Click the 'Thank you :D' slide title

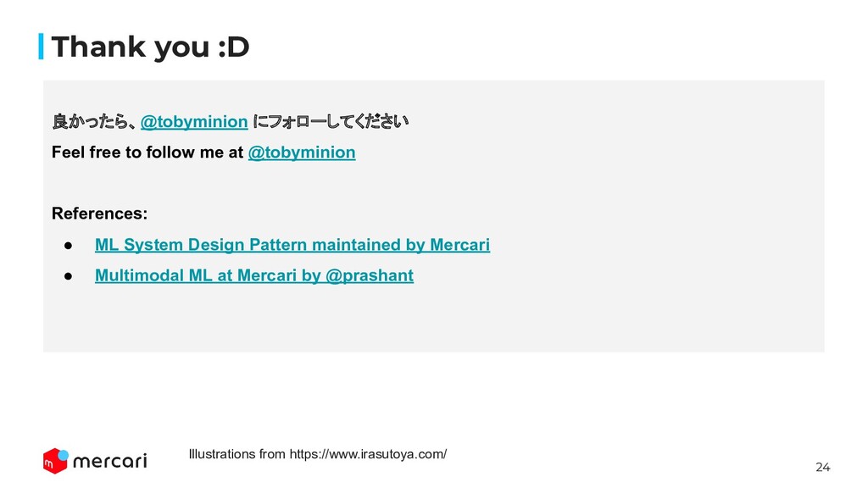[150, 47]
